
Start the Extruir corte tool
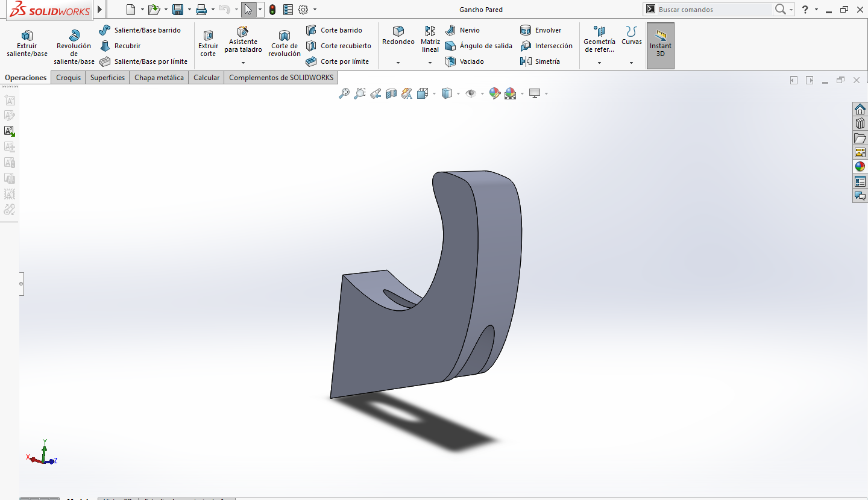click(209, 43)
